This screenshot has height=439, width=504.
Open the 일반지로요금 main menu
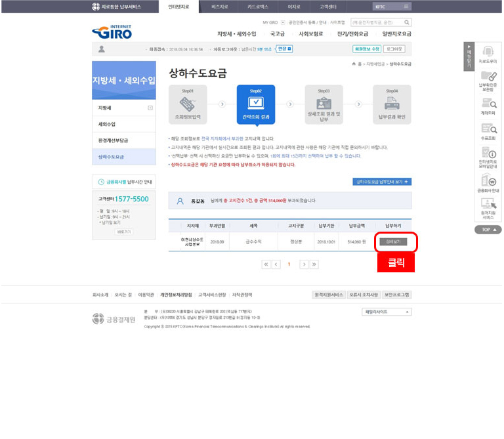click(396, 33)
